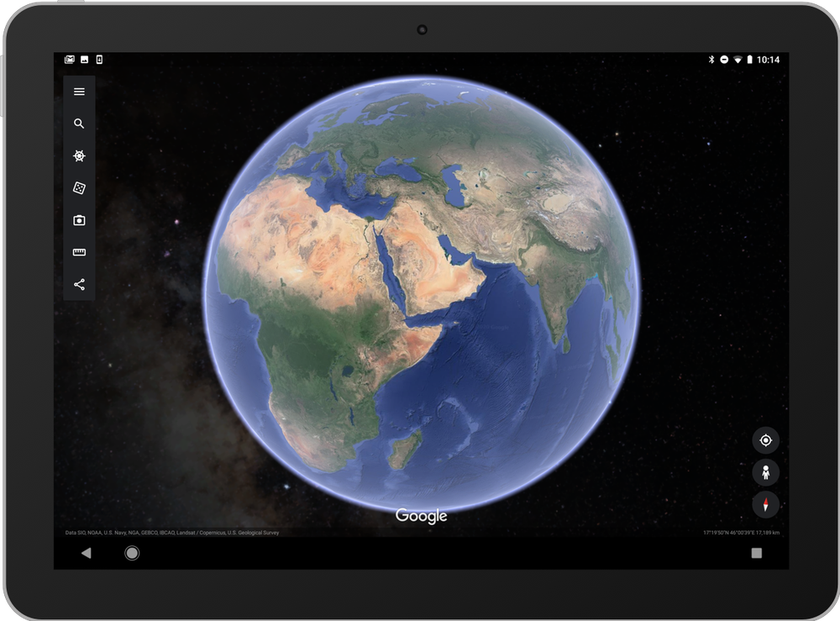Tap the Google logo on the map
Image resolution: width=840 pixels, height=621 pixels.
coord(421,515)
